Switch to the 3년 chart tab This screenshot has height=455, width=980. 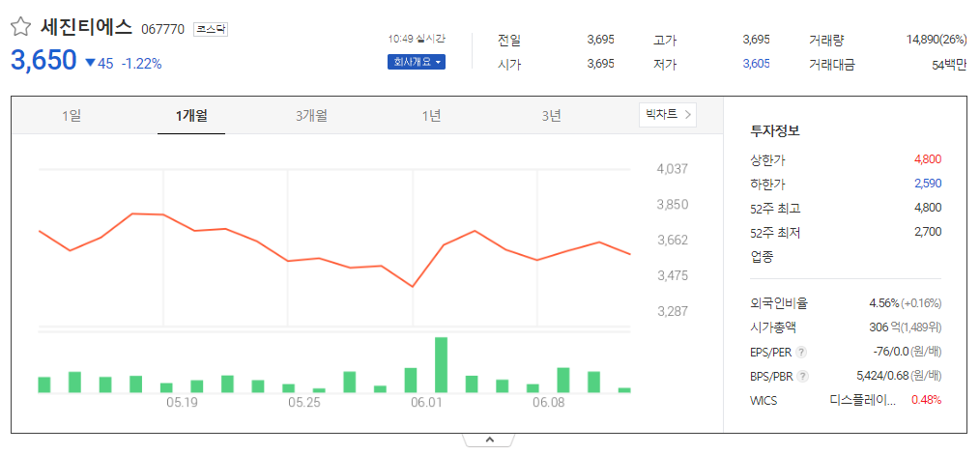pos(551,116)
